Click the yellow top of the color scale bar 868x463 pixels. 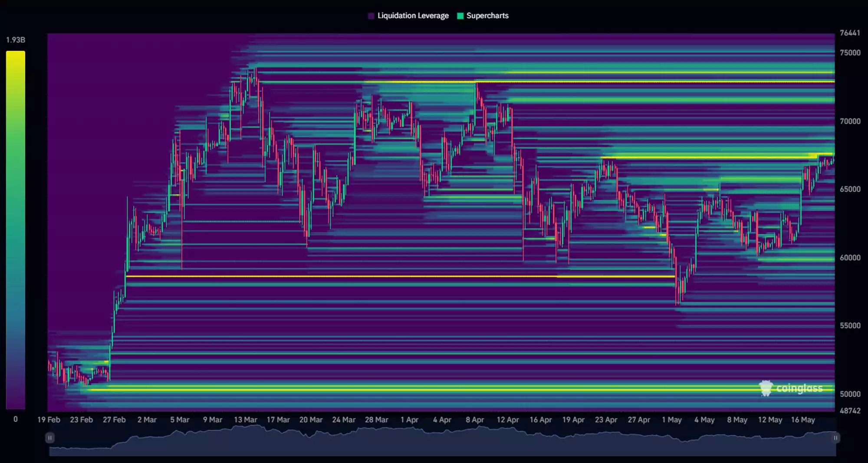(x=16, y=56)
